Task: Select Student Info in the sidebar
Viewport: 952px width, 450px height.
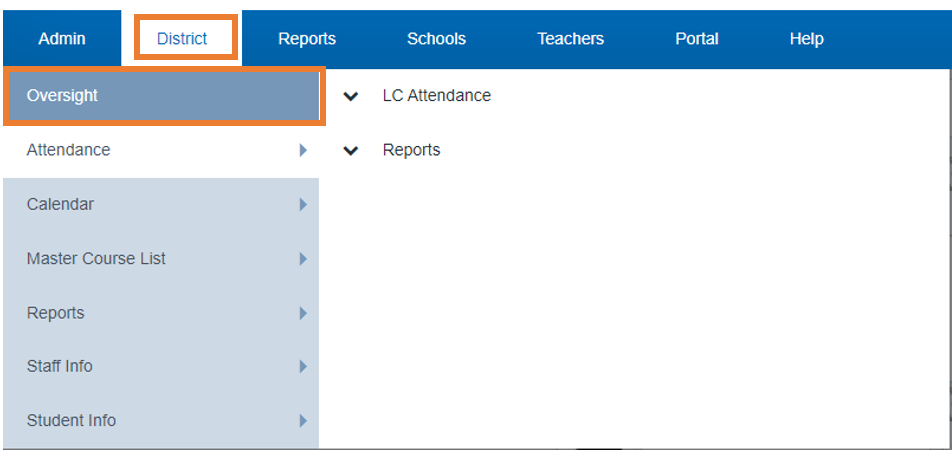Action: [71, 421]
